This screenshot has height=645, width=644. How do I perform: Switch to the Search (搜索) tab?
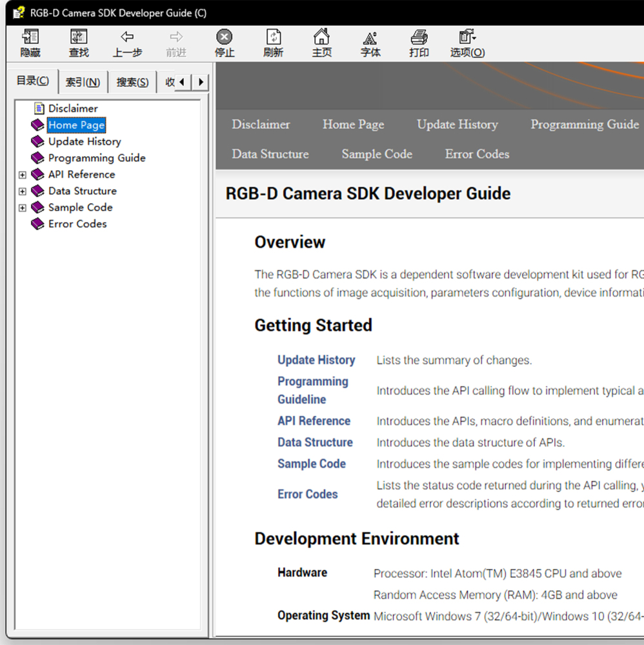(132, 82)
